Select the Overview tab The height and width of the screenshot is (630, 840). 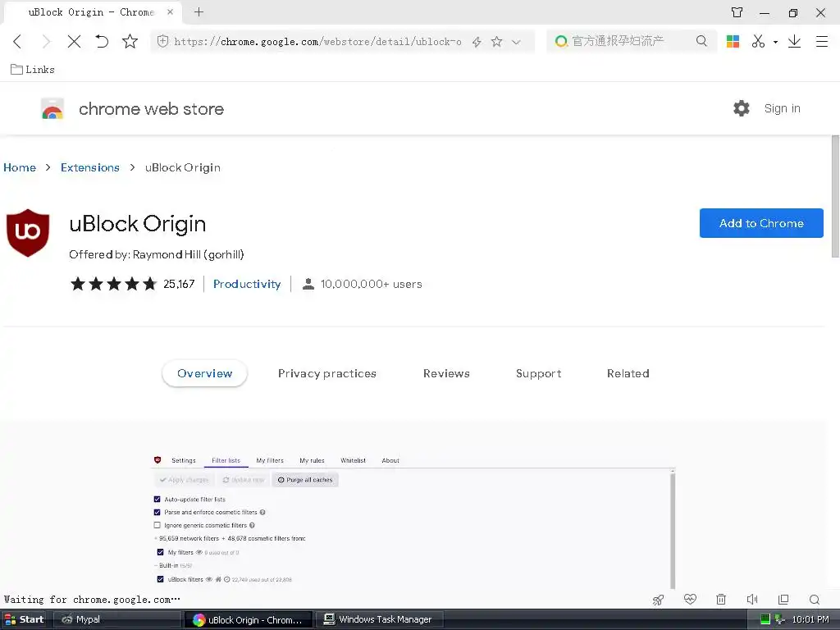[x=204, y=373]
